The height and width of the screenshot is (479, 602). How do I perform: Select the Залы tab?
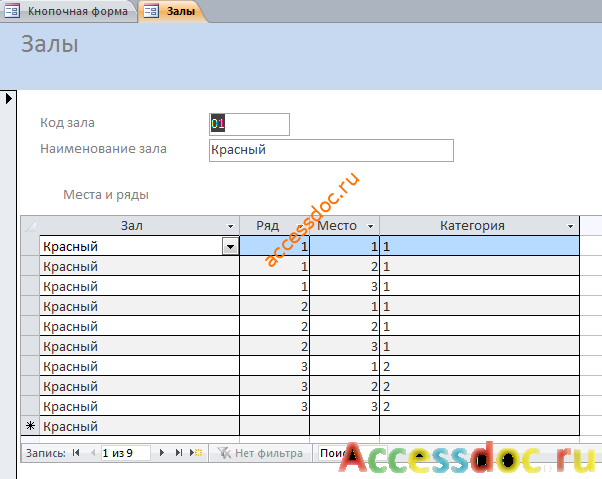(x=172, y=11)
